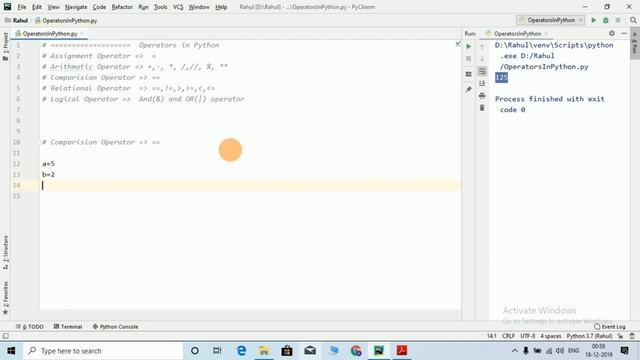
Task: Click the up arrow in the console toolbar
Action: (482, 47)
